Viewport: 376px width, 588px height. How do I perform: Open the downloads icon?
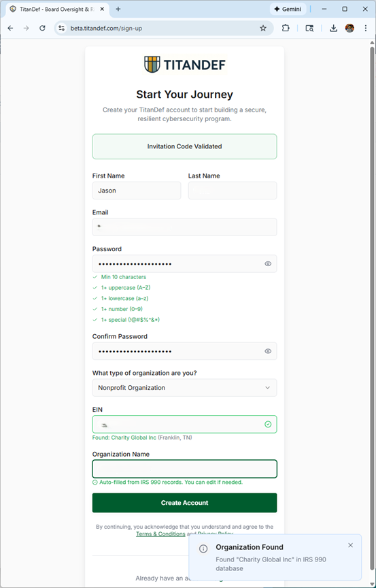pyautogui.click(x=333, y=28)
